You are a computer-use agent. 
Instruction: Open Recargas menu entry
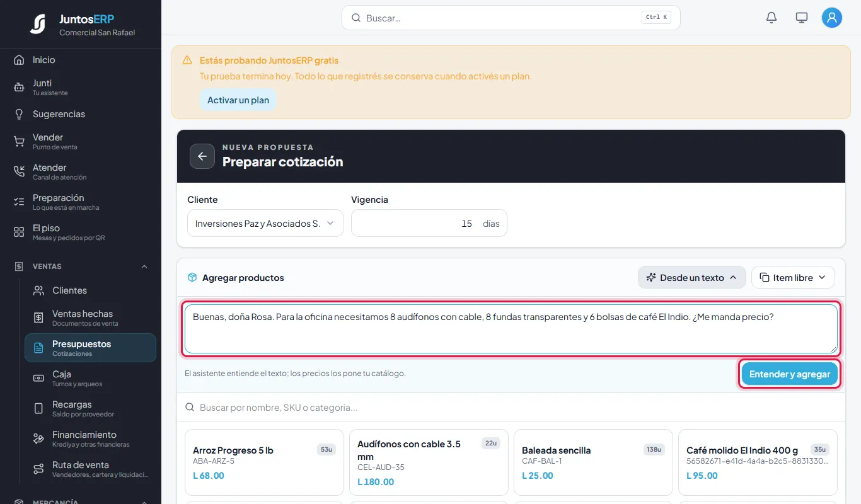coord(90,408)
